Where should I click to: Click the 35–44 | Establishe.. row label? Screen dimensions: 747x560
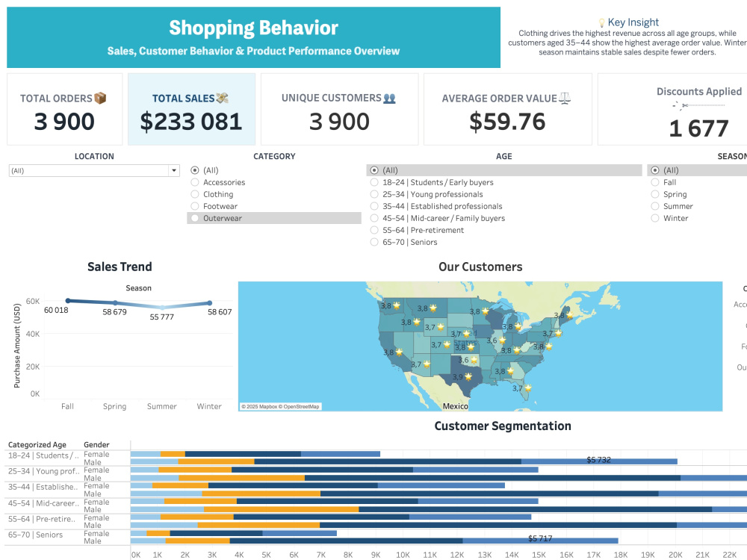click(x=43, y=487)
